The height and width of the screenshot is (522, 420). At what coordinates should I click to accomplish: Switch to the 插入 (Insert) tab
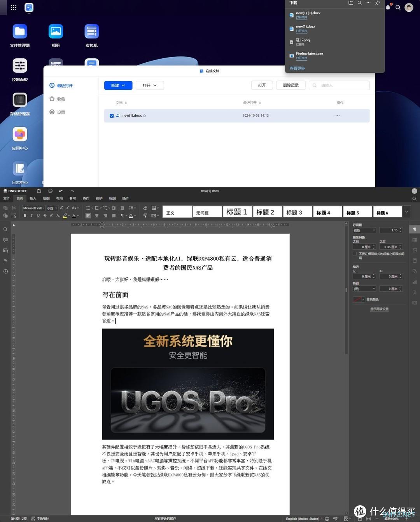(x=33, y=198)
